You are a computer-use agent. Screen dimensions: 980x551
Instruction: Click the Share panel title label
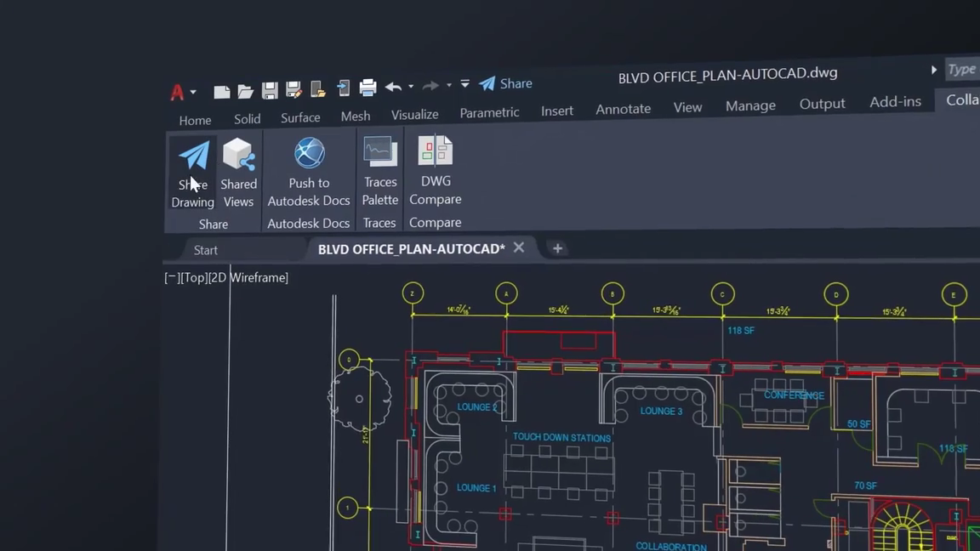coord(214,224)
